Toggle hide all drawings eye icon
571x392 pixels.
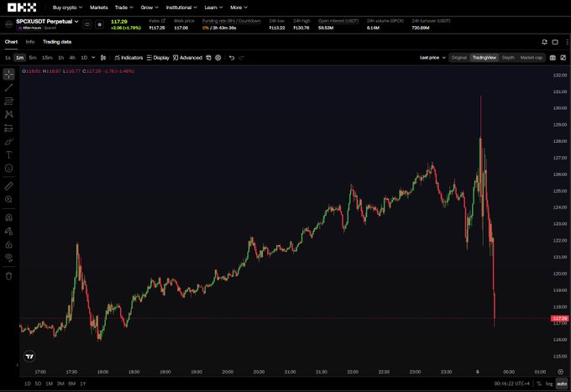coord(8,258)
